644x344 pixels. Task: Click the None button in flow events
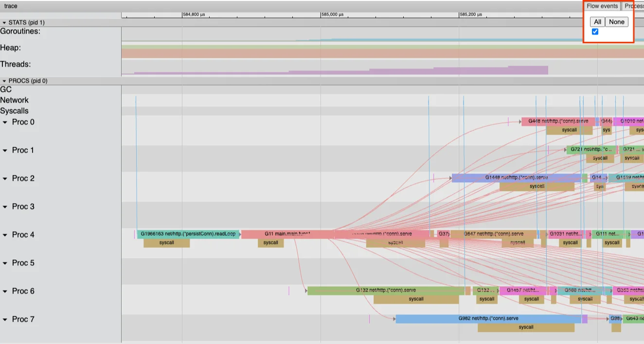(x=616, y=22)
